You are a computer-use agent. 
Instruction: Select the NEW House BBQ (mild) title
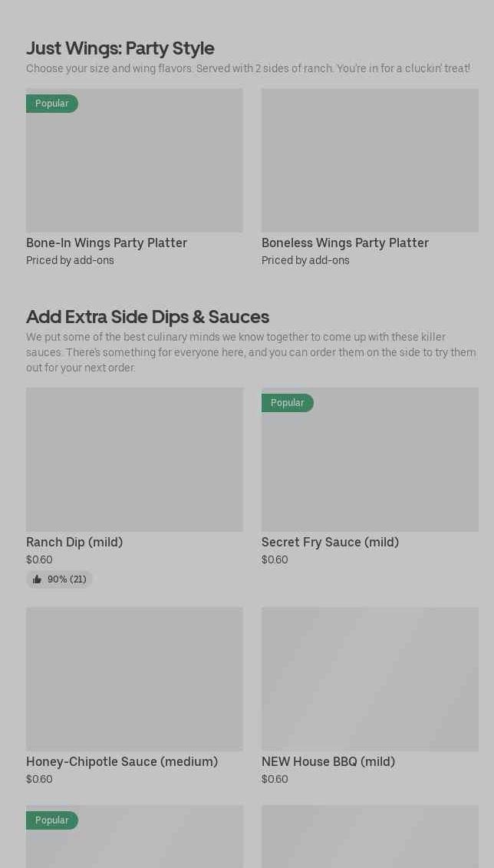[x=328, y=762]
